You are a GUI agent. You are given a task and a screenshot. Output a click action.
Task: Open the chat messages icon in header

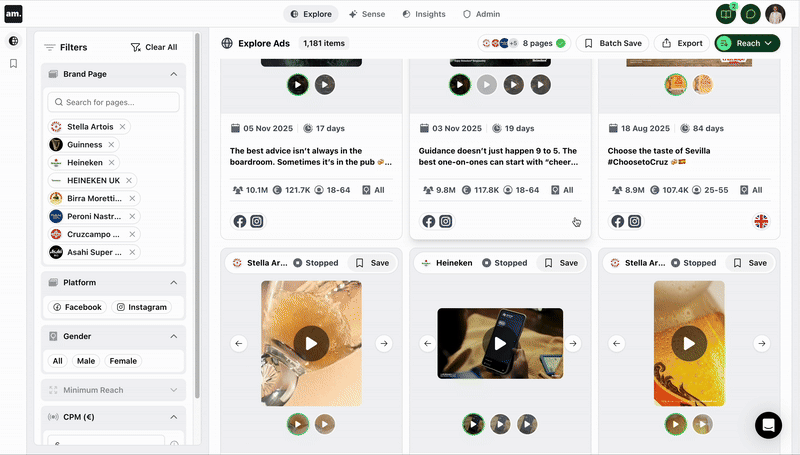point(750,14)
